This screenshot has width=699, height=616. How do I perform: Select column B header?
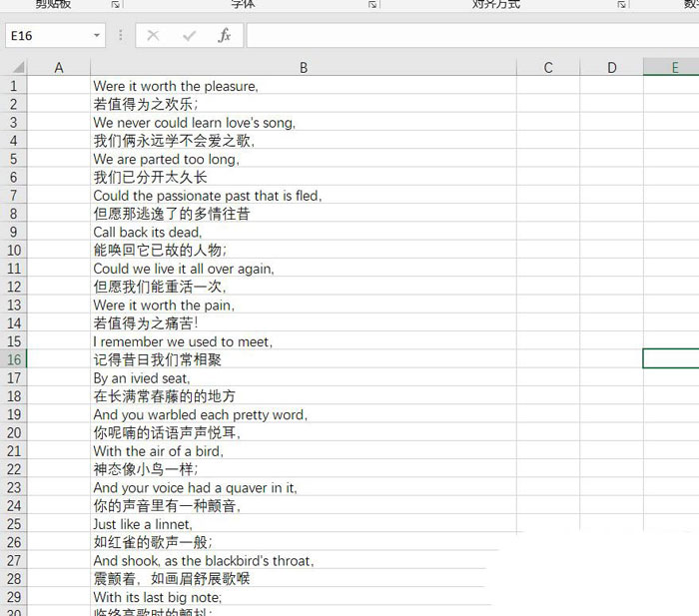[x=303, y=68]
